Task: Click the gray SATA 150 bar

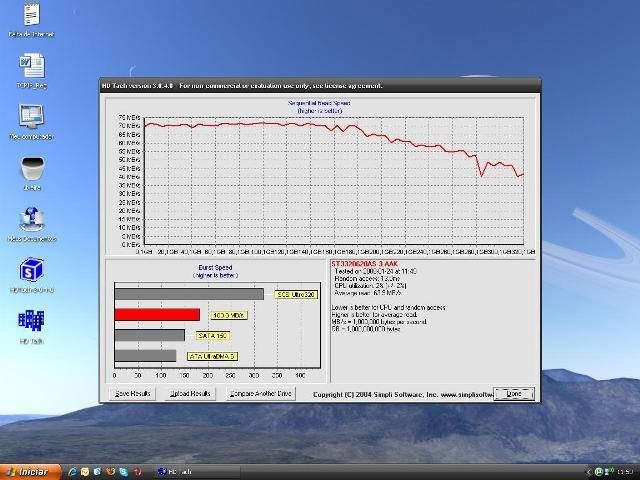Action: (x=150, y=336)
